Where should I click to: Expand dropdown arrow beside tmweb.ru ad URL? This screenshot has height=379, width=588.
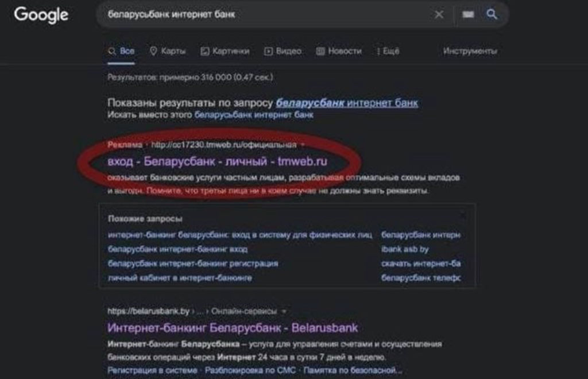303,145
